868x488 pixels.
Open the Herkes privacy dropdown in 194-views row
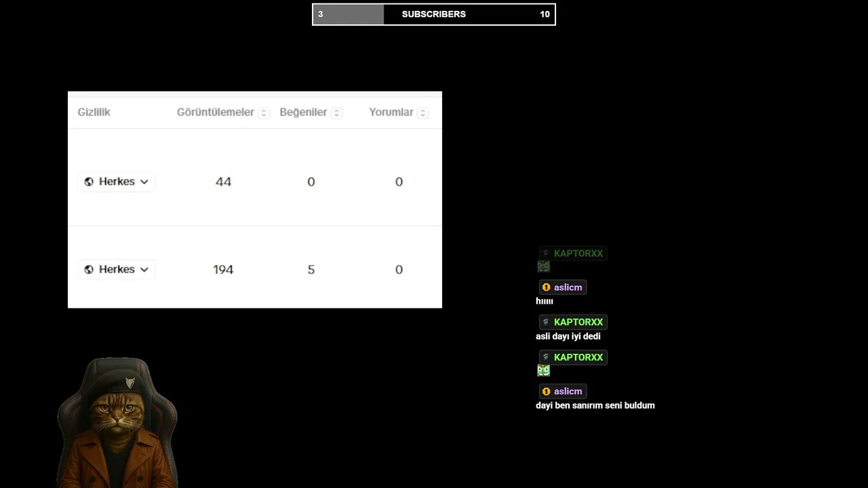click(x=117, y=270)
